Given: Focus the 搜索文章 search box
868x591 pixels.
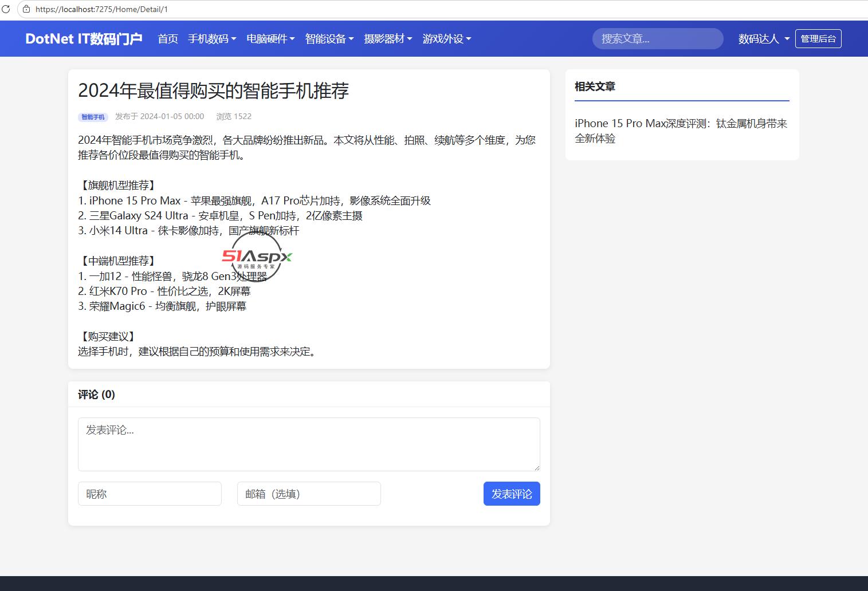Looking at the screenshot, I should pyautogui.click(x=658, y=38).
